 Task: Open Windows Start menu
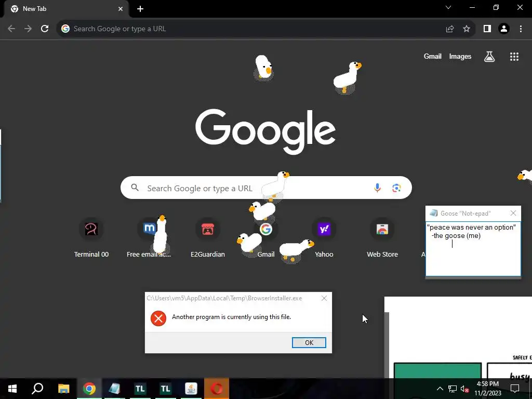pyautogui.click(x=12, y=389)
